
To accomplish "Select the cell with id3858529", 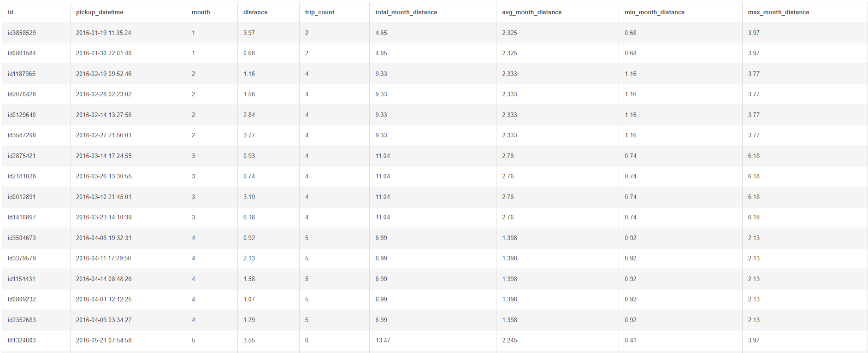I will (22, 33).
